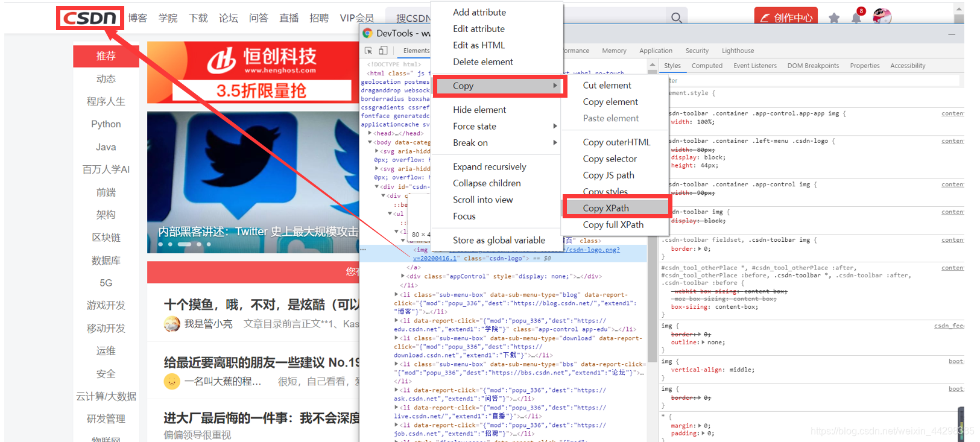Open the DevTools Elements tab
The image size is (980, 442).
pos(416,51)
